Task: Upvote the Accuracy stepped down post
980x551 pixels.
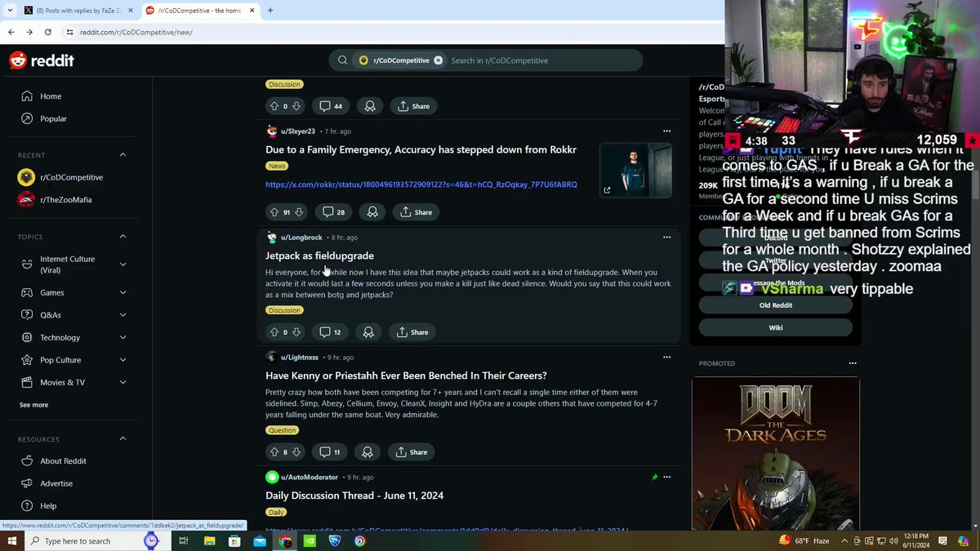Action: (x=274, y=212)
